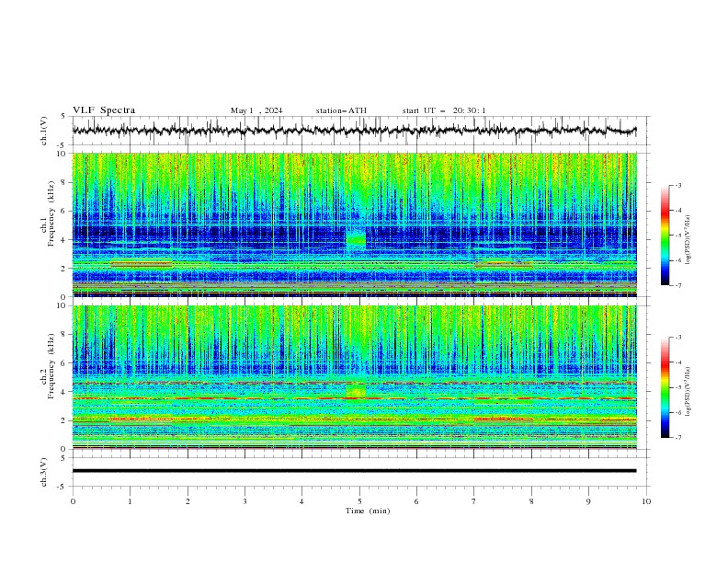
Task: Click the -5 tick on ch.1 colorbar
Action: 678,236
